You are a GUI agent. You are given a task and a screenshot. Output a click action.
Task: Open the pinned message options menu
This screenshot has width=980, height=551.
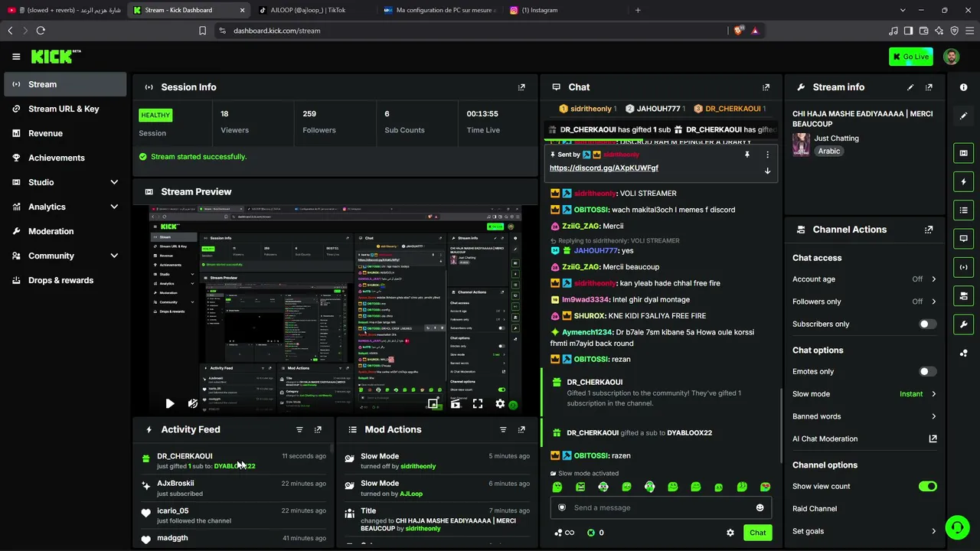coord(767,155)
